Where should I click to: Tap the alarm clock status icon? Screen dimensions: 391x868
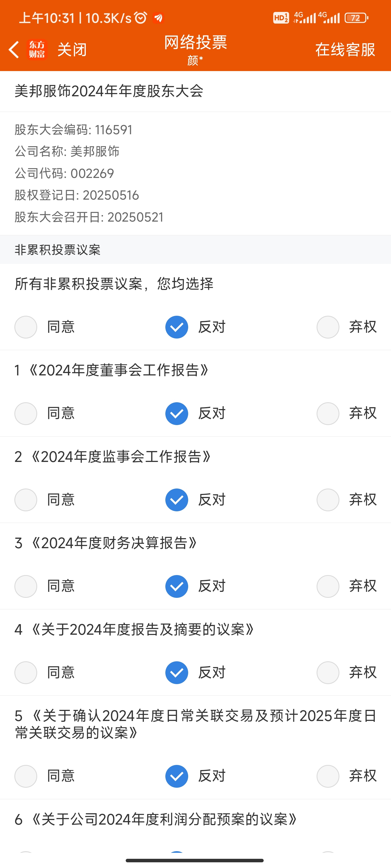(x=141, y=18)
